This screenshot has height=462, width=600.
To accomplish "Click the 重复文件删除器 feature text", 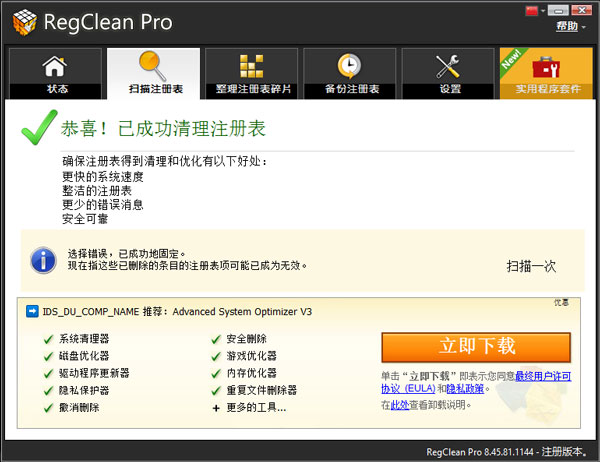I will pos(262,390).
